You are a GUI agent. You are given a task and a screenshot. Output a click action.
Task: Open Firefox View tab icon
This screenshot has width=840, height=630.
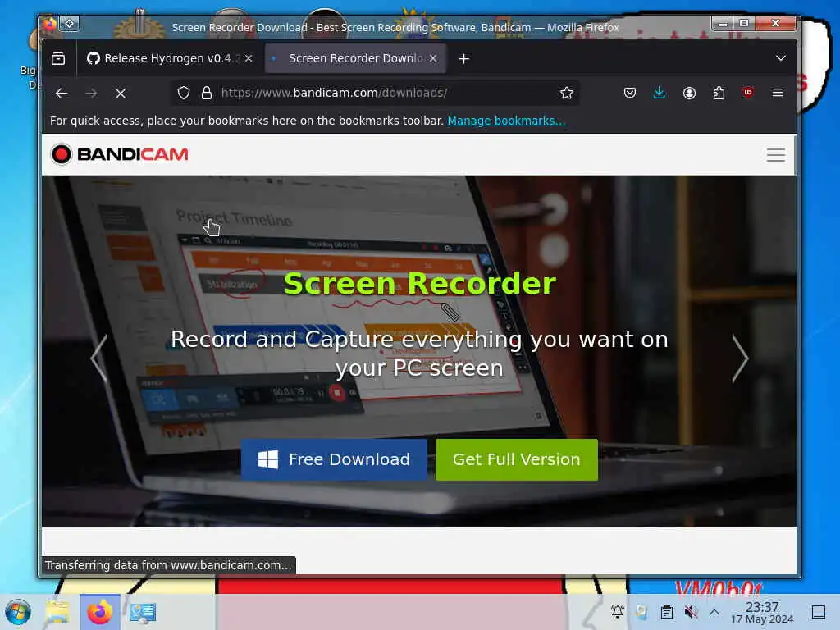point(58,58)
